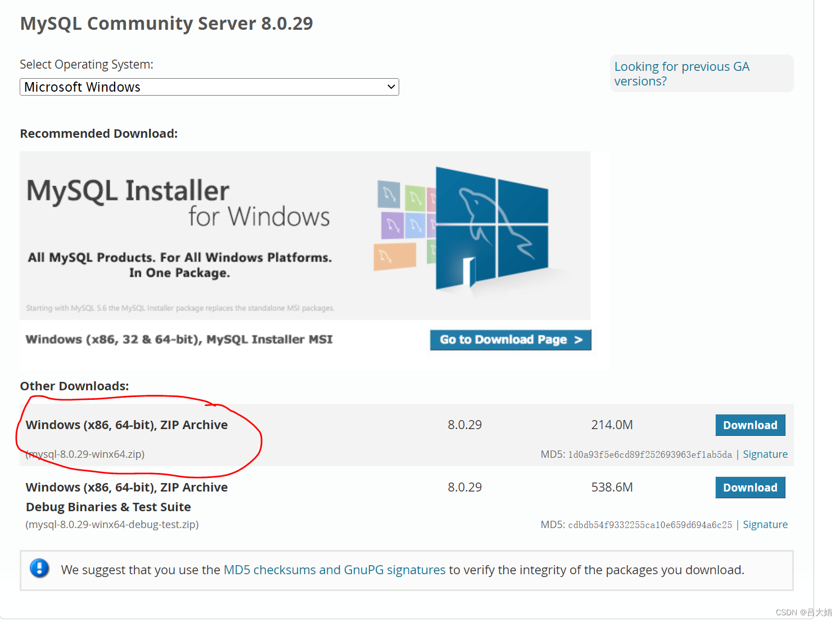Click Signature next to the 214.0M archive MD5
This screenshot has height=622, width=840.
(765, 454)
